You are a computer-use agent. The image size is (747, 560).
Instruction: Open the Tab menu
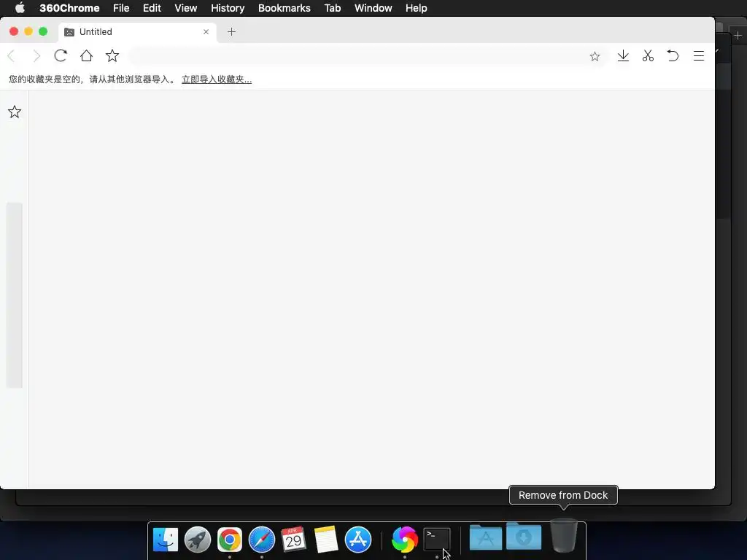coord(333,8)
